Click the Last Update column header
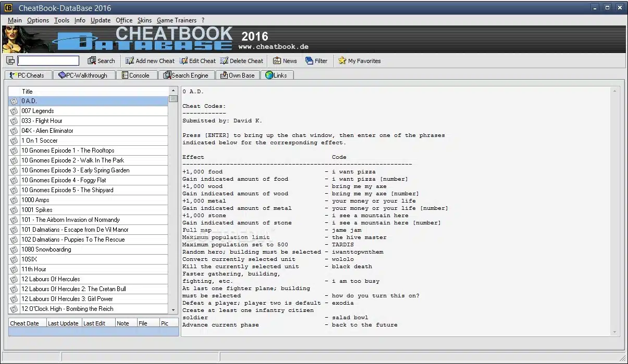The width and height of the screenshot is (628, 364). point(64,323)
